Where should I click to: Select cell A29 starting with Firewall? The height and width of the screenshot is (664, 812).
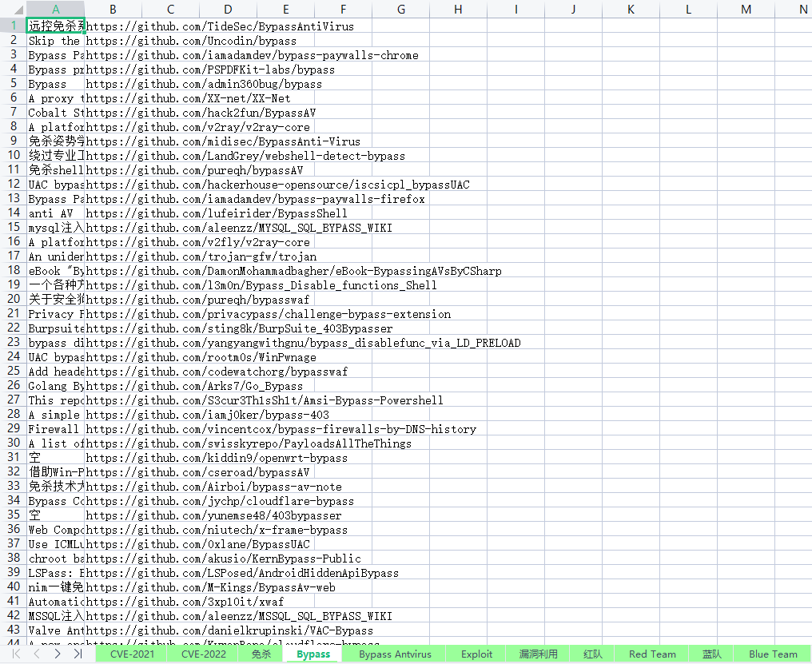55,429
